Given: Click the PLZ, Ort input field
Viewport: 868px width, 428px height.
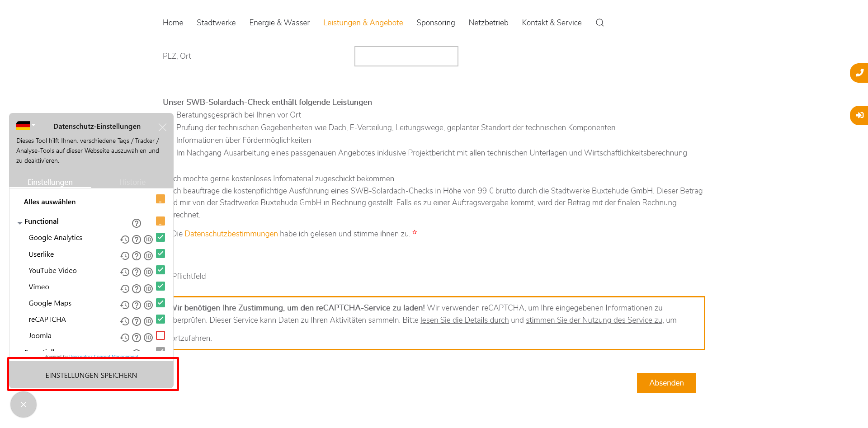Looking at the screenshot, I should pyautogui.click(x=406, y=56).
